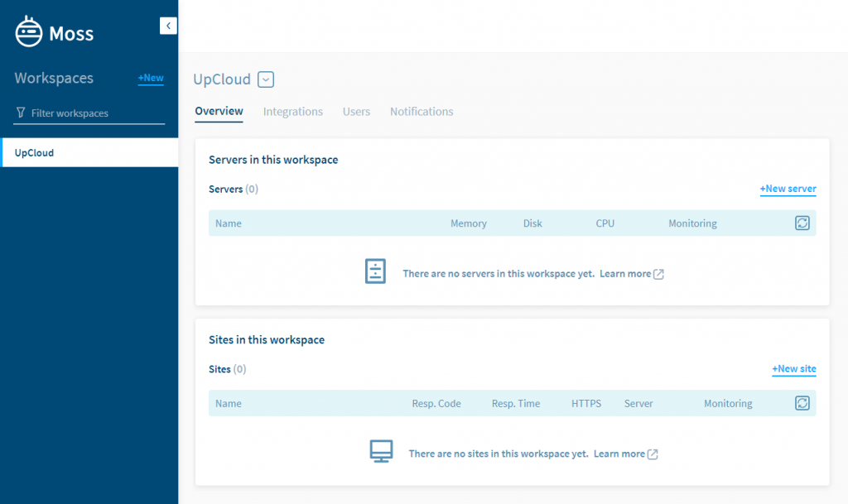848x504 pixels.
Task: Collapse the left sidebar
Action: click(168, 26)
